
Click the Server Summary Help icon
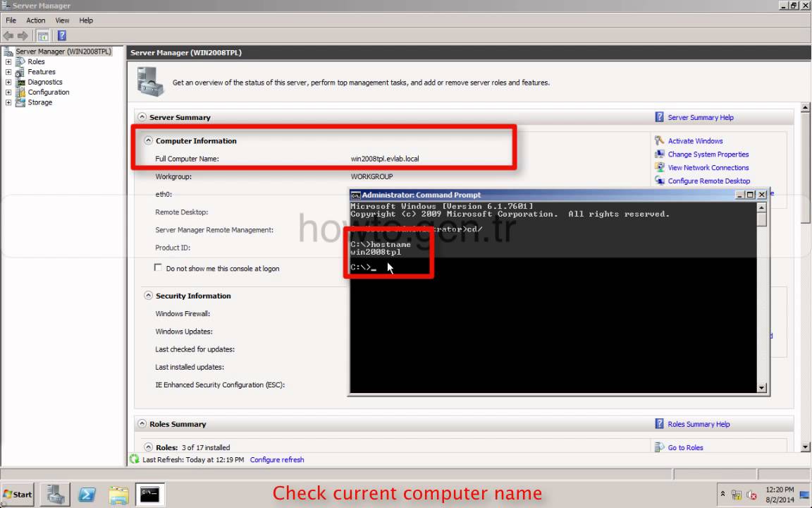click(x=659, y=117)
